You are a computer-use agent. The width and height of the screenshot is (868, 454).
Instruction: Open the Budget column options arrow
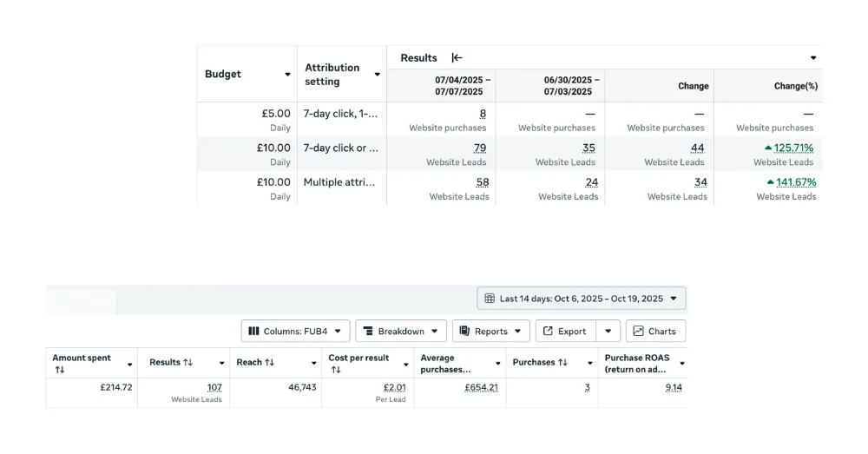tap(287, 75)
